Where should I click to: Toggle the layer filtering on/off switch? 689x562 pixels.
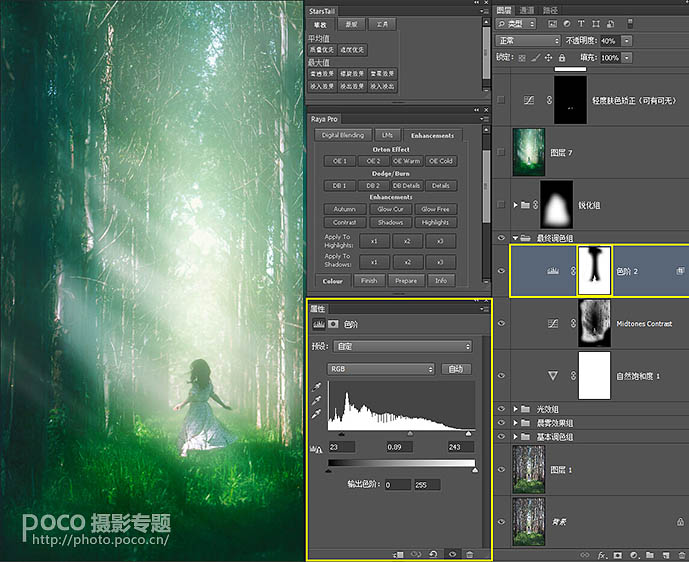pos(630,23)
